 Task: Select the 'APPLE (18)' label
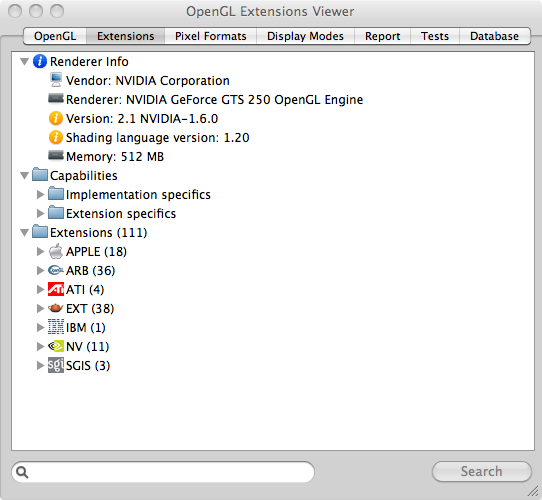pos(96,252)
